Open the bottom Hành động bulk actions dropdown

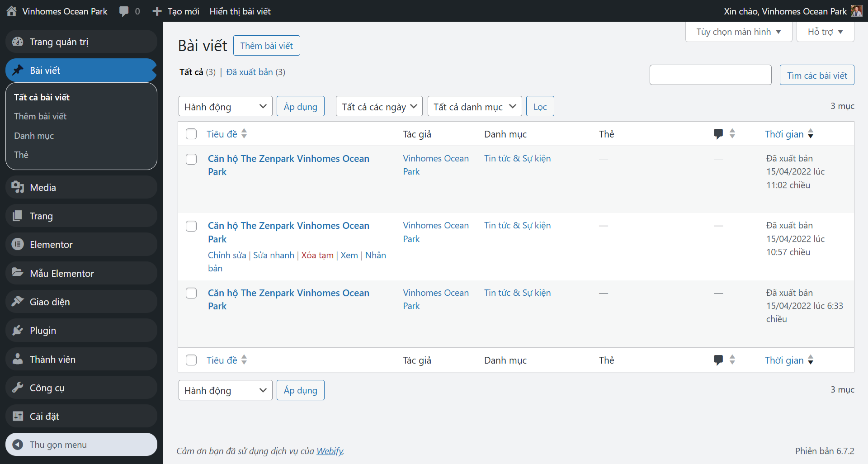point(225,390)
